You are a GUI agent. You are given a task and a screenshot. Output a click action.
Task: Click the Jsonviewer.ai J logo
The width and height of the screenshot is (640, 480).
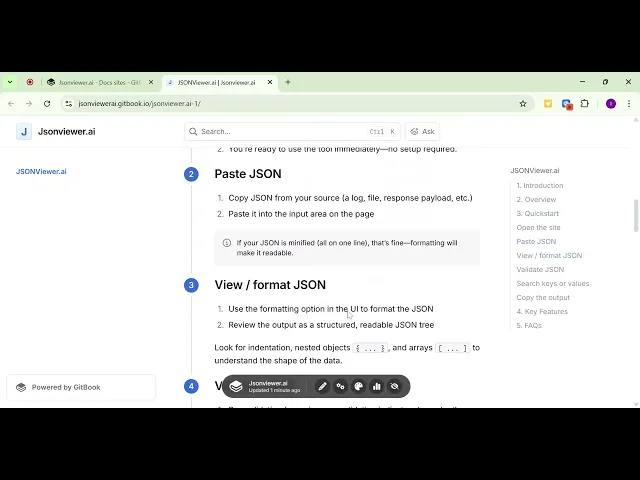(24, 131)
